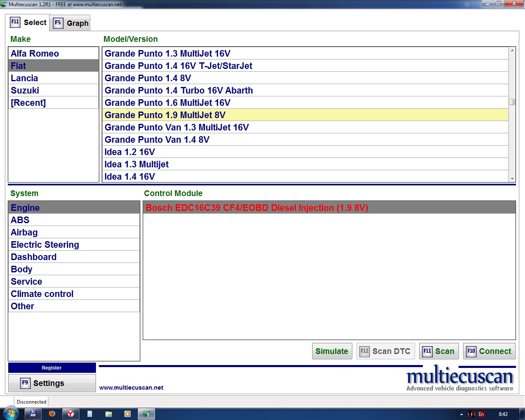Choose ABS from the System list
The image size is (525, 420).
[20, 220]
